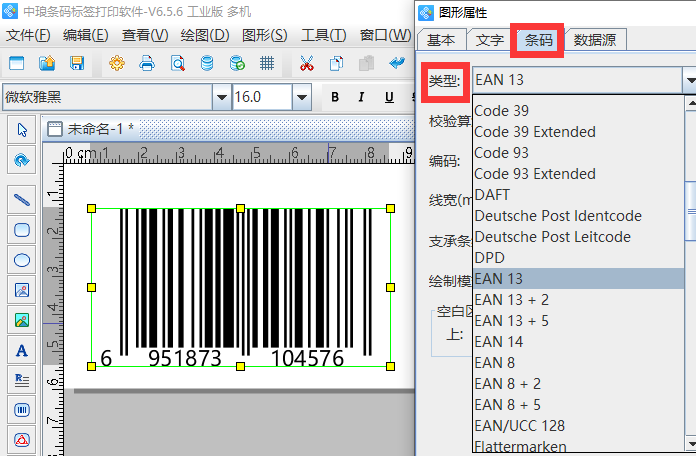Open the font name dropdown arrow

click(x=221, y=97)
